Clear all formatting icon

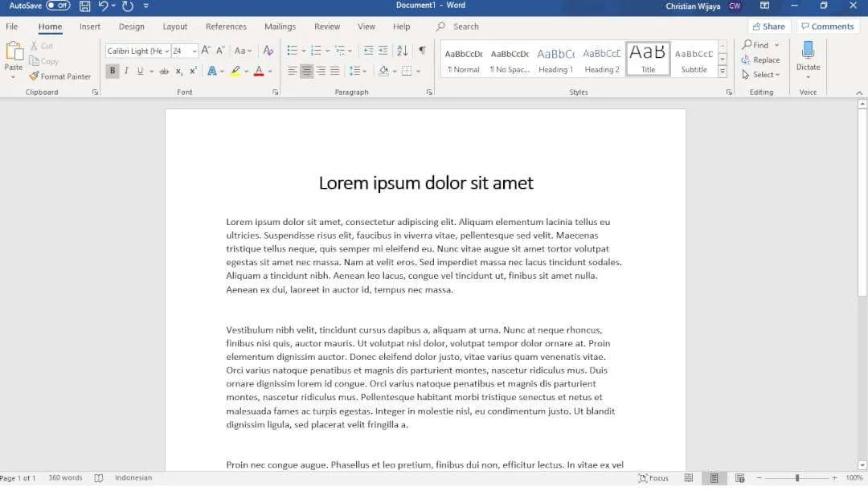[x=268, y=51]
